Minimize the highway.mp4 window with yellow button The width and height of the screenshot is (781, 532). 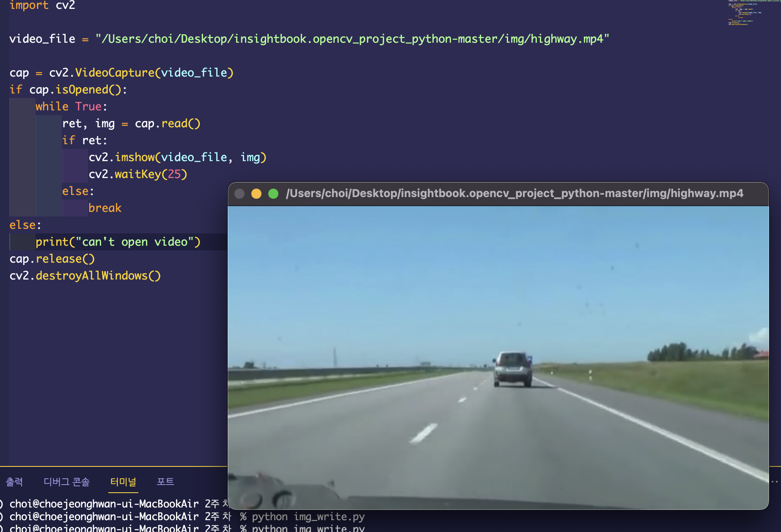point(256,194)
